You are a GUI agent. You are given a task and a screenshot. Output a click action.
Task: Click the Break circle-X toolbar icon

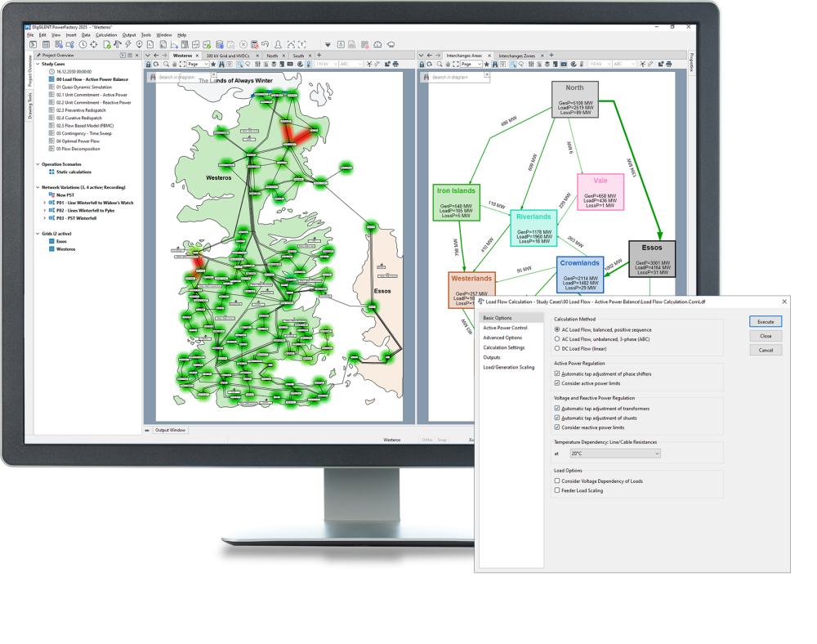point(243,45)
